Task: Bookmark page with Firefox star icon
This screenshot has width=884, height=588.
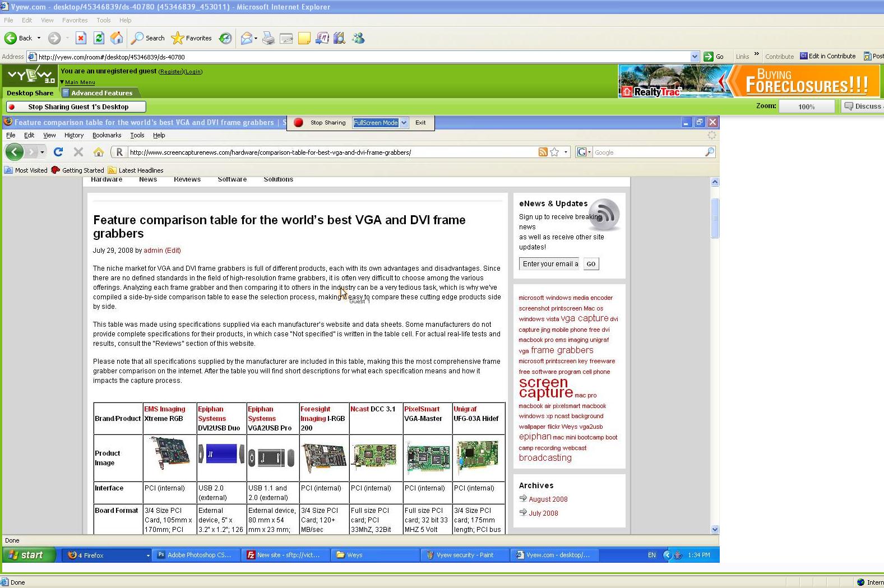Action: (554, 152)
